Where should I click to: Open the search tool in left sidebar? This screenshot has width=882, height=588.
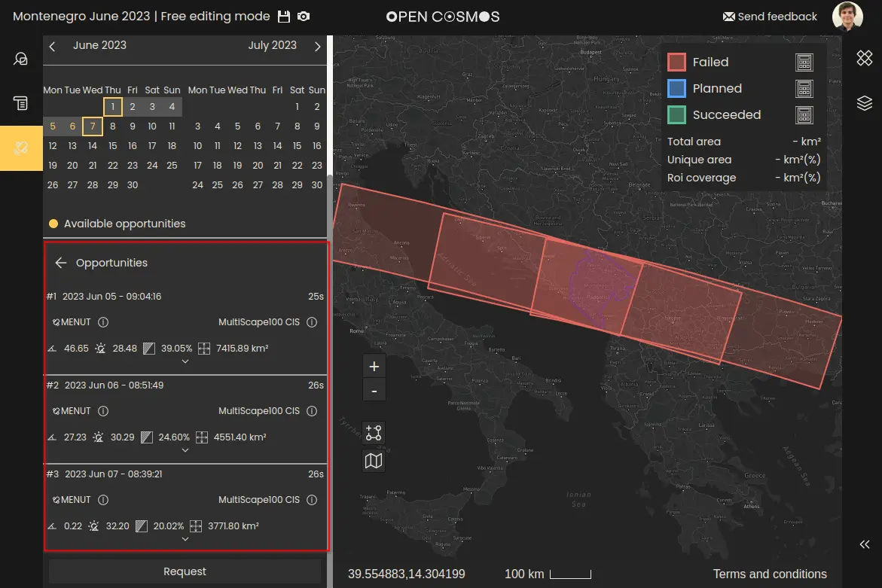[21, 59]
